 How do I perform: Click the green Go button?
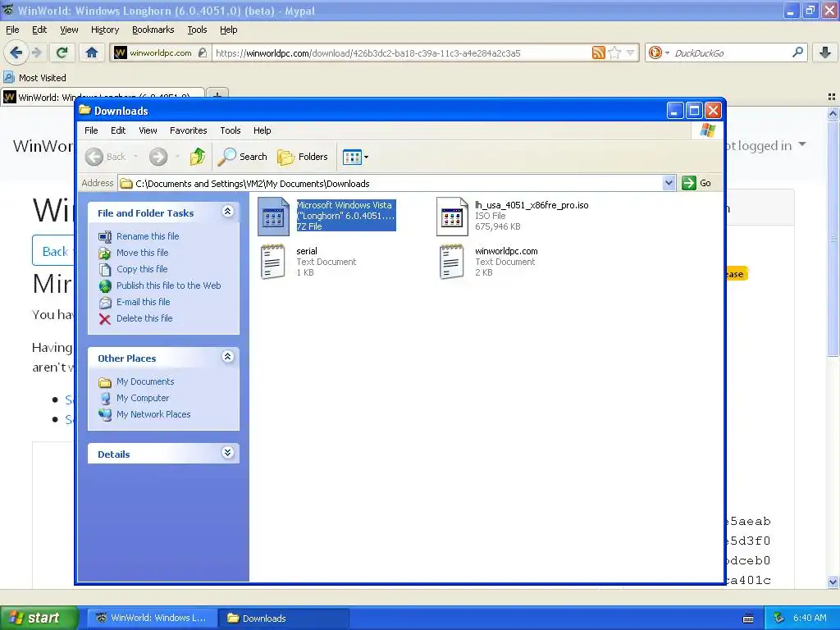(696, 183)
